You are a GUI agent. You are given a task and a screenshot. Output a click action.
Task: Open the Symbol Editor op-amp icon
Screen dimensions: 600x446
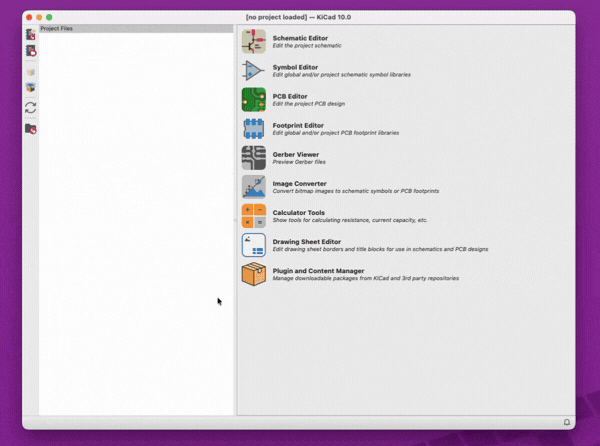254,70
